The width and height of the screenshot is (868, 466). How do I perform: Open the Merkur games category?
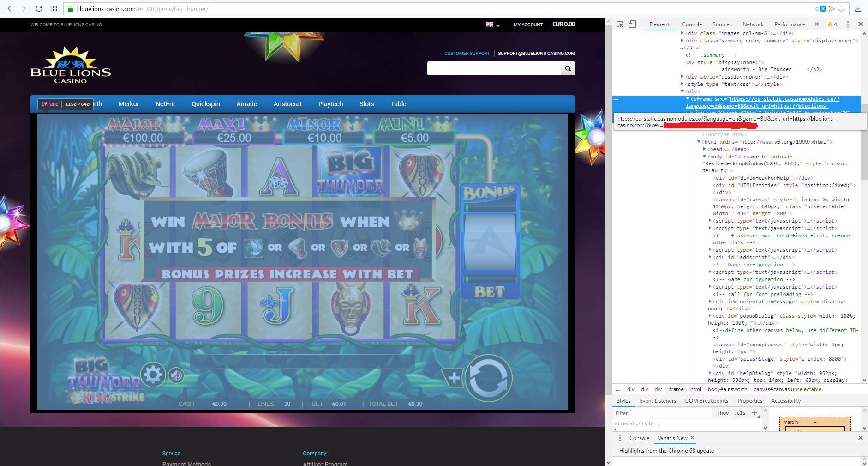pyautogui.click(x=129, y=104)
